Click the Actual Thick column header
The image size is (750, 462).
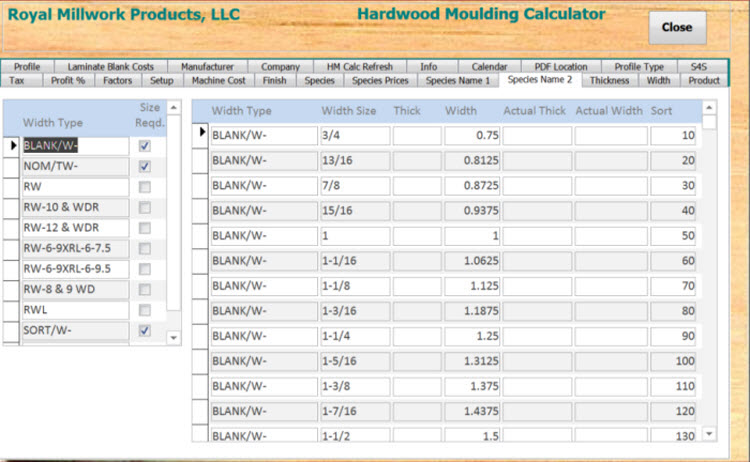click(x=534, y=111)
